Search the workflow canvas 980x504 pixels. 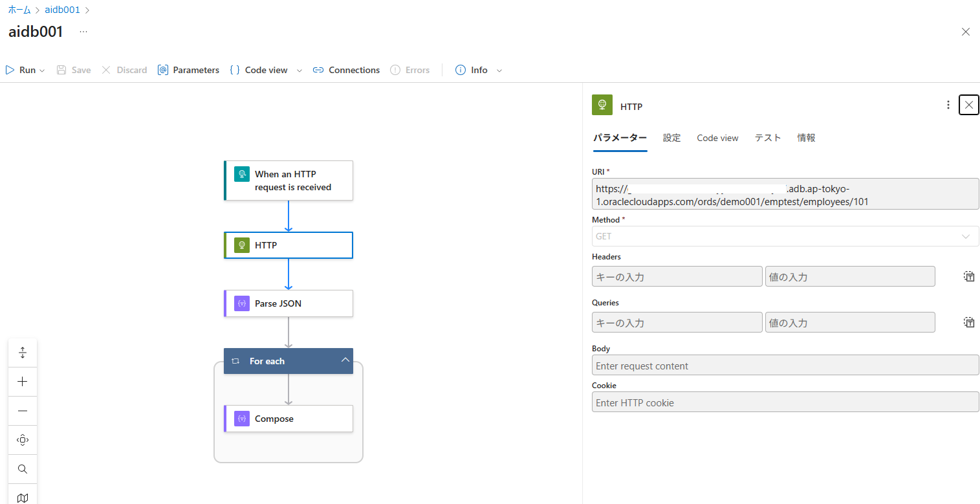[x=23, y=469]
